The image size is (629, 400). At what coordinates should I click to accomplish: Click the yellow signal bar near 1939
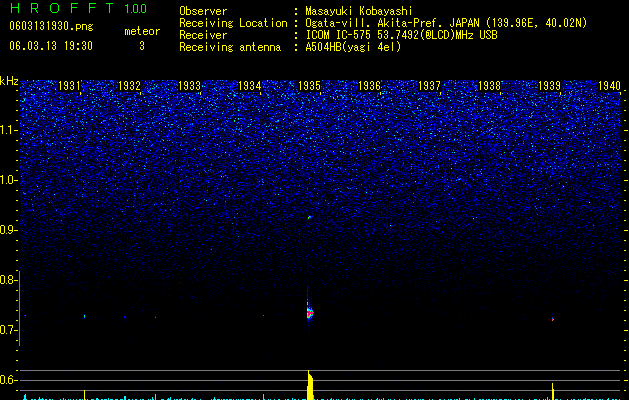click(x=553, y=392)
